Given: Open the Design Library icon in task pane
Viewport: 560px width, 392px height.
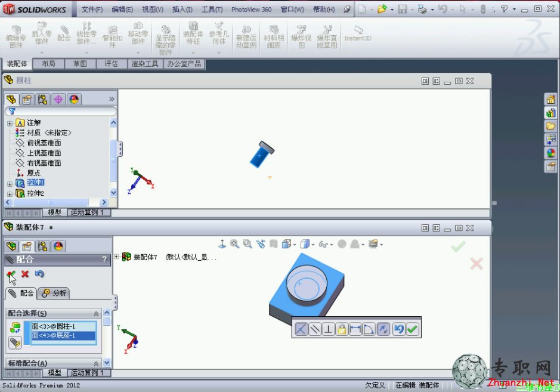Looking at the screenshot, I should point(550,113).
